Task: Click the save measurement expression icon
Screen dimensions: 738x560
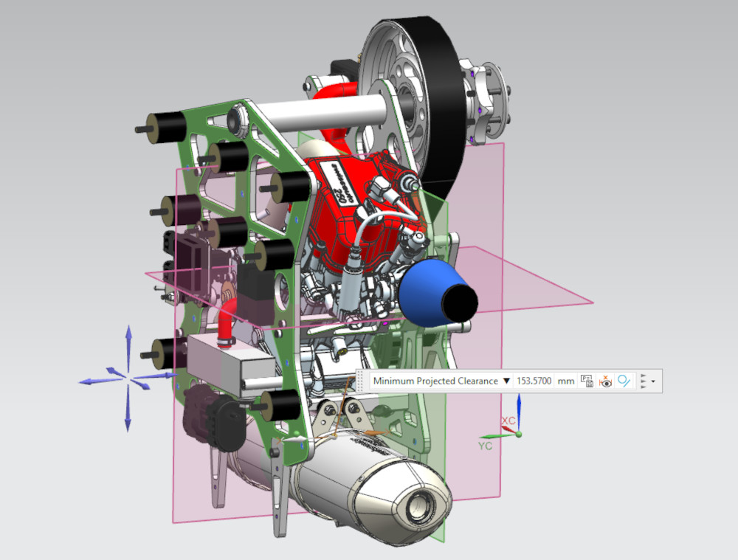Action: coord(587,381)
